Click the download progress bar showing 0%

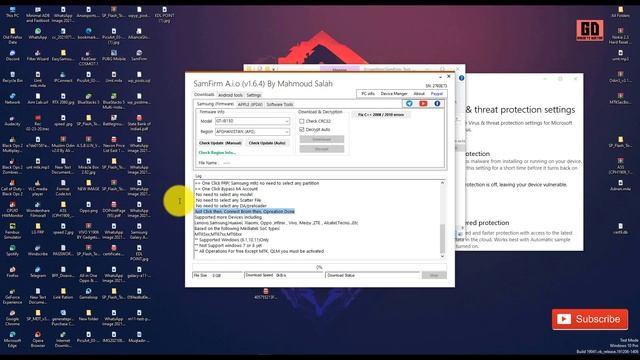319,267
